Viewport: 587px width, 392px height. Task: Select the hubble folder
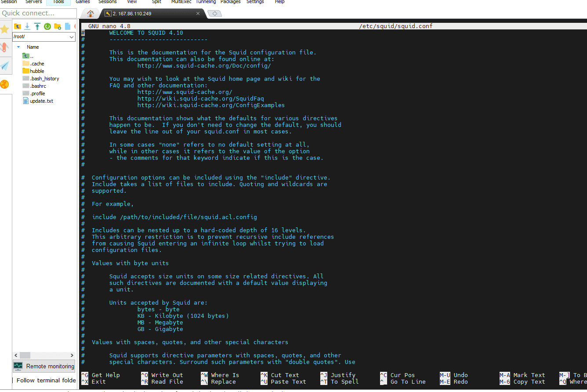(x=33, y=71)
